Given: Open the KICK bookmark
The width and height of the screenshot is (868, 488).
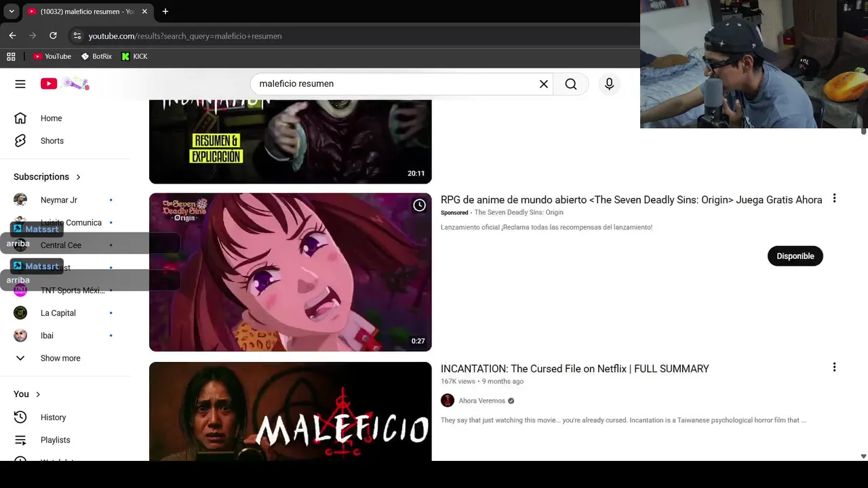Looking at the screenshot, I should [134, 56].
